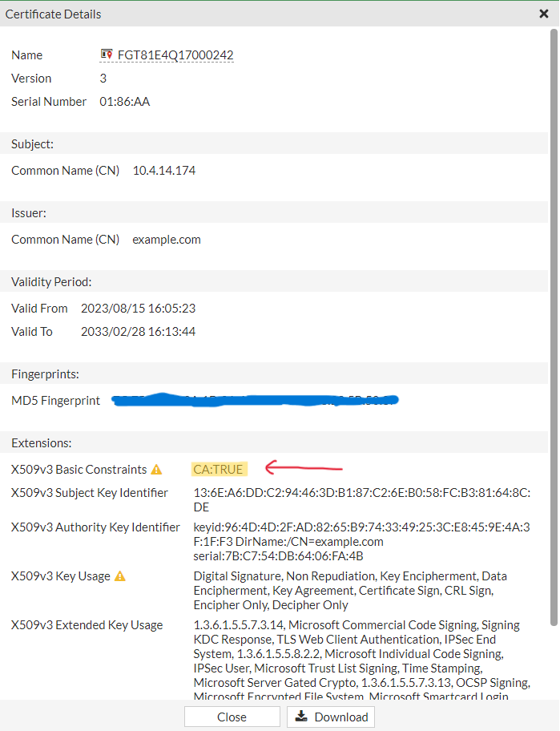Click the vertical scrollbar of the dialog
This screenshot has height=731, width=560.
(554, 321)
